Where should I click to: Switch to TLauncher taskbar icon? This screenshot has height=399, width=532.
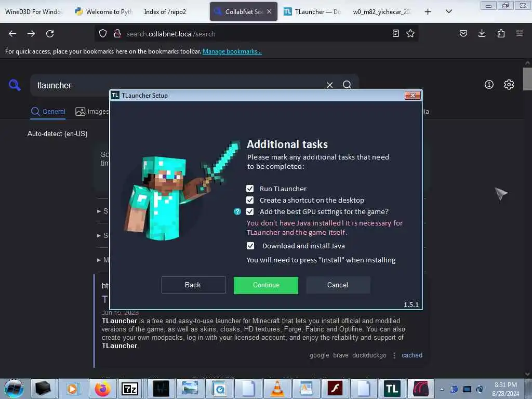pos(392,389)
